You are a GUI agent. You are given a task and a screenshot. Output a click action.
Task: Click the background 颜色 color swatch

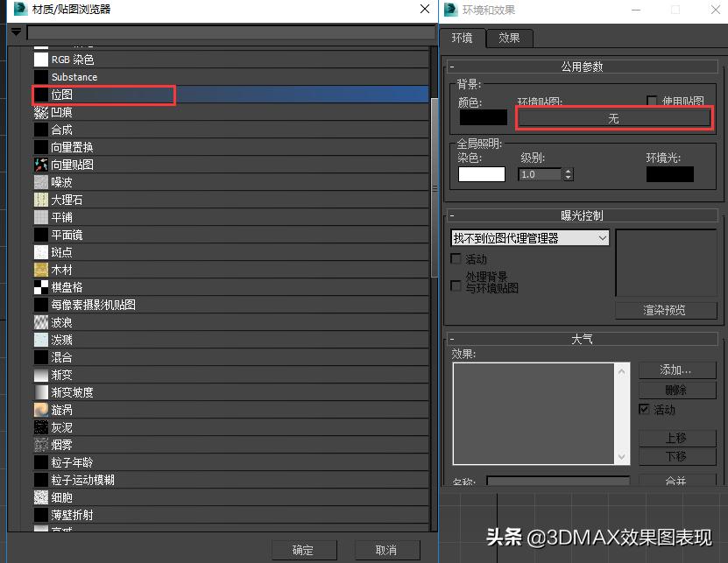483,116
